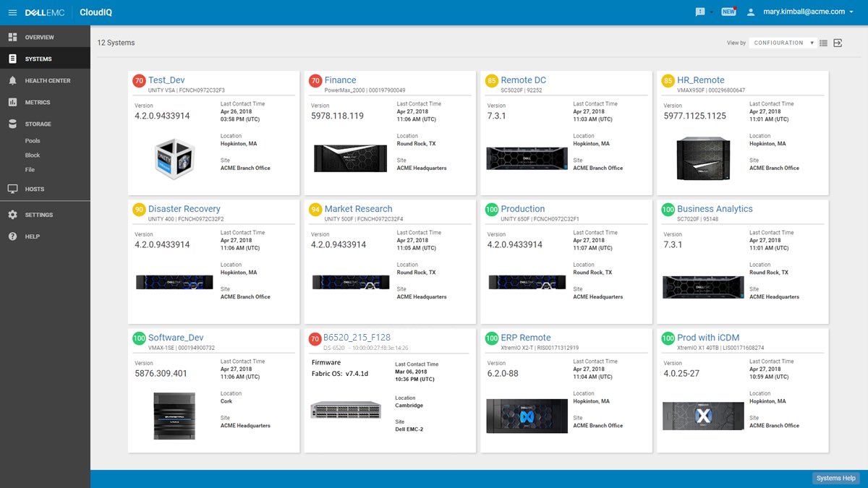Open the Remote DC system link
This screenshot has width=868, height=488.
tap(523, 80)
